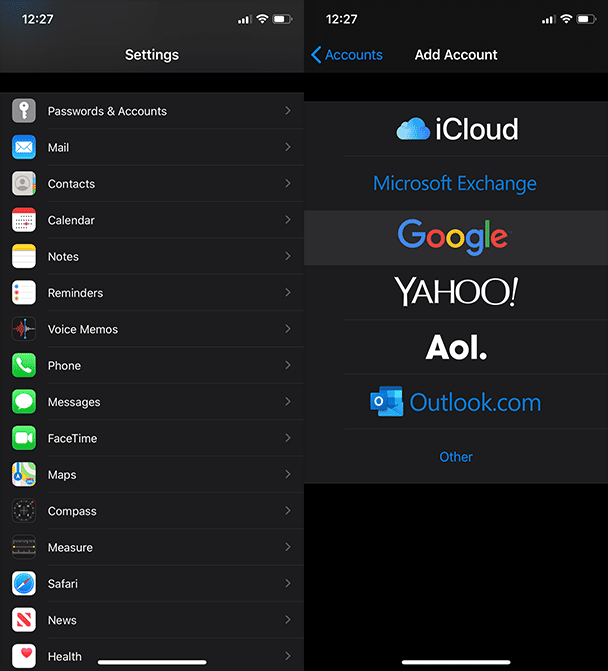608x671 pixels.
Task: Open the Passwords & Accounts settings
Action: click(152, 111)
